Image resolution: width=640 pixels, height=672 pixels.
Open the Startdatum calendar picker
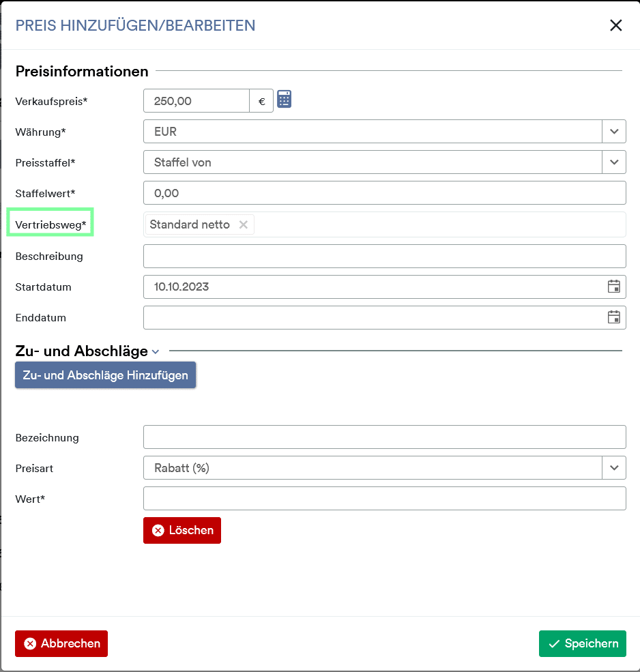coord(614,287)
